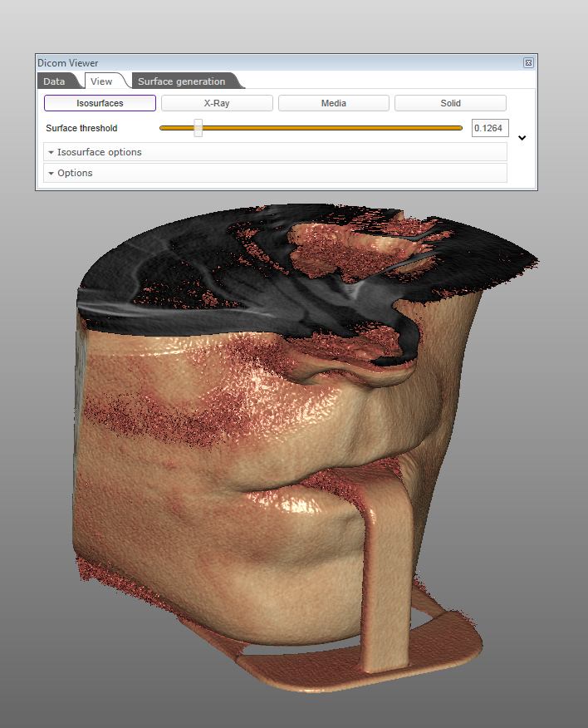
Task: Click the Surface threshold value field
Action: [490, 128]
